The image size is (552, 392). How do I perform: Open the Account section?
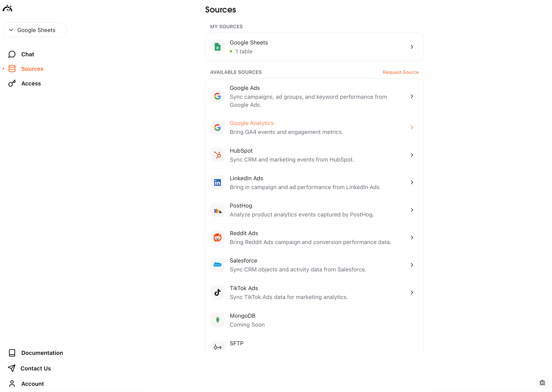click(32, 384)
